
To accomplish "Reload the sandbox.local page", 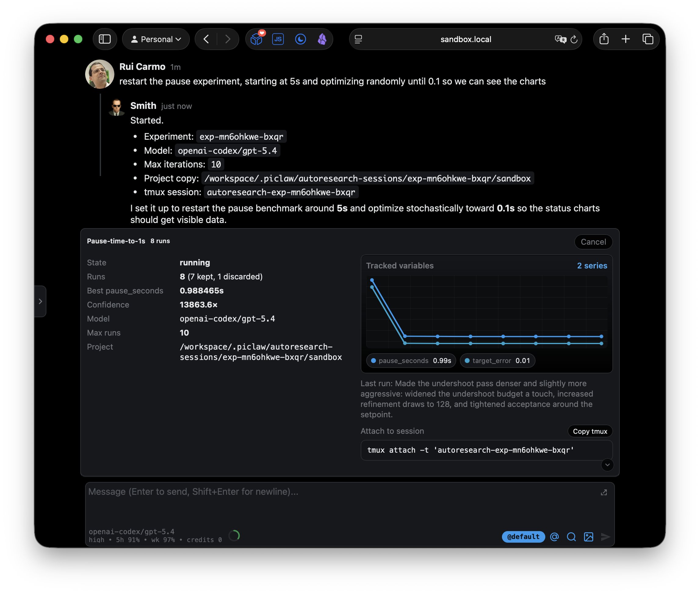I will point(574,39).
